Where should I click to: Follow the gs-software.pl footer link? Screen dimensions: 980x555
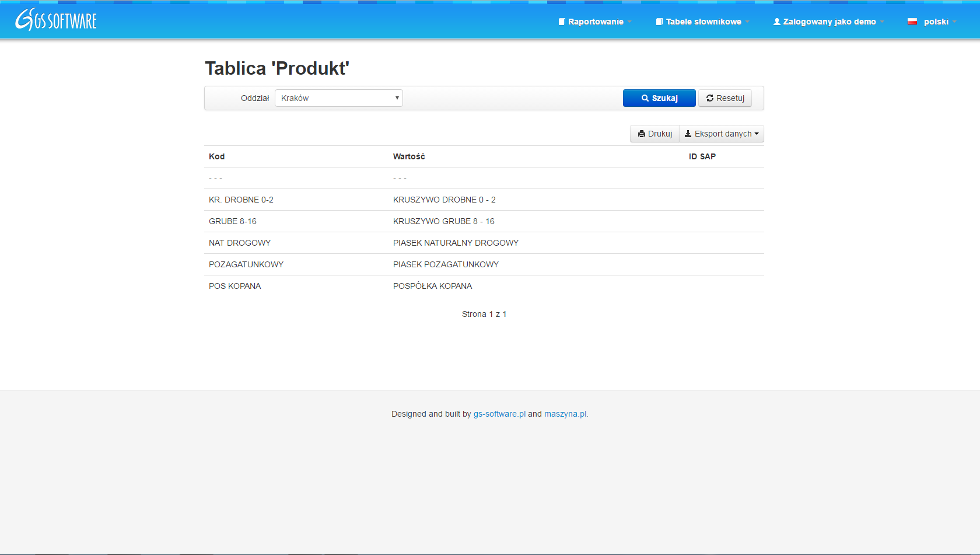(499, 414)
